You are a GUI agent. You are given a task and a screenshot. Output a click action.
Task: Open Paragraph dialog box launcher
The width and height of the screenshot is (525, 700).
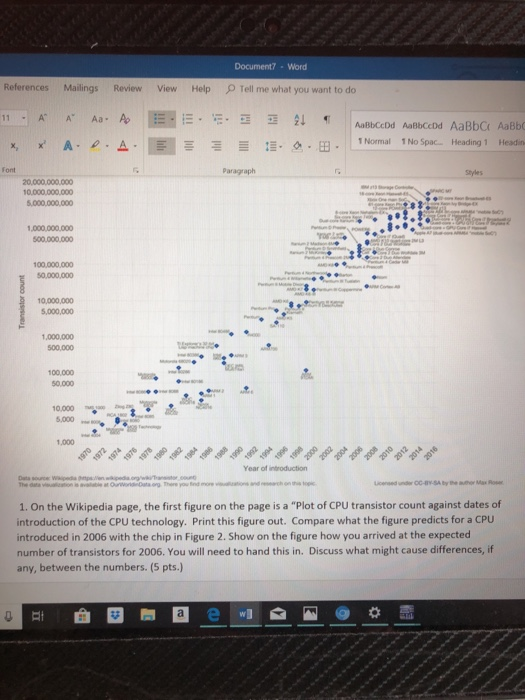[x=338, y=171]
